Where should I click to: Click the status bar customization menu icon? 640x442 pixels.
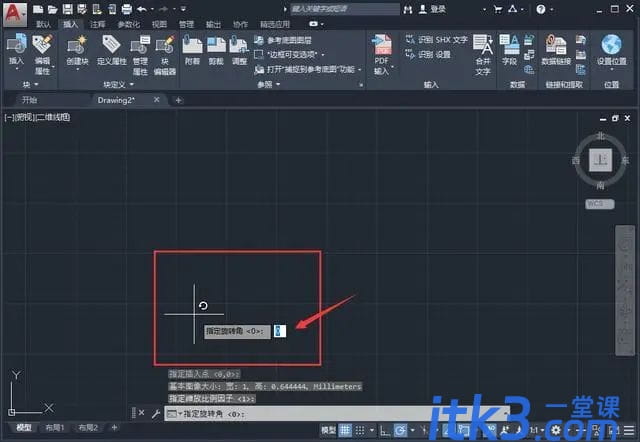(x=629, y=430)
